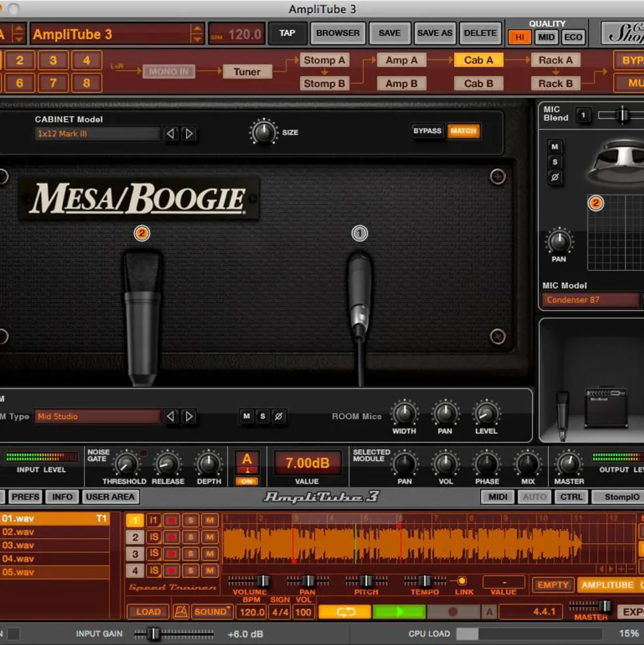This screenshot has width=644, height=645.
Task: Arm record on track 3
Action: tap(171, 554)
